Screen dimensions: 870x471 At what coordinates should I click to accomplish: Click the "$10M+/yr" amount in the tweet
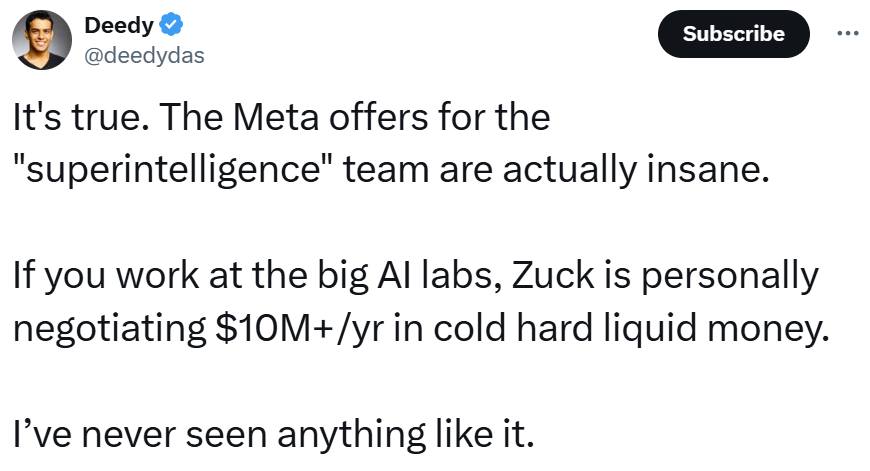298,328
